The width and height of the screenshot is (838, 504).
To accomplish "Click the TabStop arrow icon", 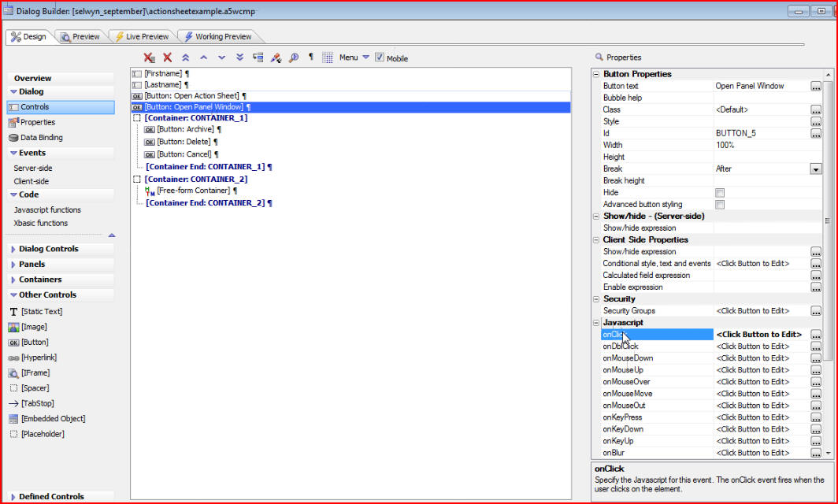I will pyautogui.click(x=14, y=403).
